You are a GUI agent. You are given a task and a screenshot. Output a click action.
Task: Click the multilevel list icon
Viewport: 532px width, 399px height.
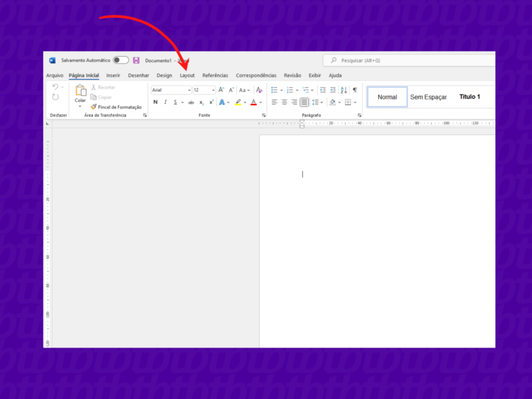point(305,90)
